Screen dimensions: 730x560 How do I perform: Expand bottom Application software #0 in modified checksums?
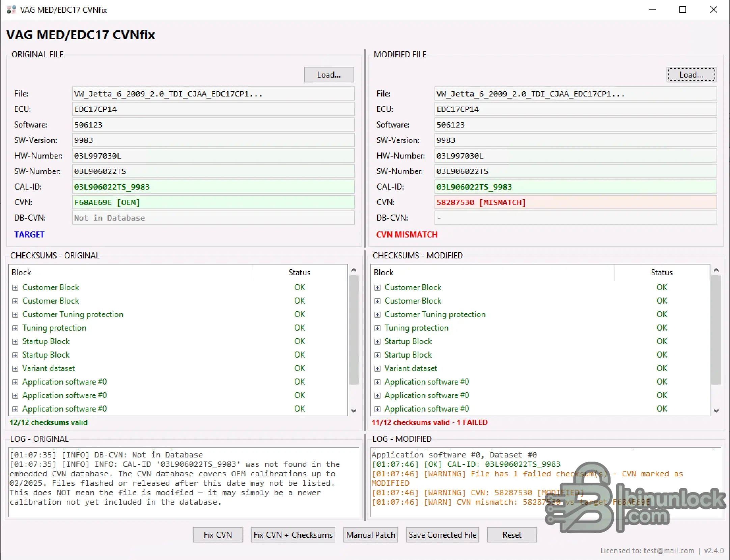[377, 409]
